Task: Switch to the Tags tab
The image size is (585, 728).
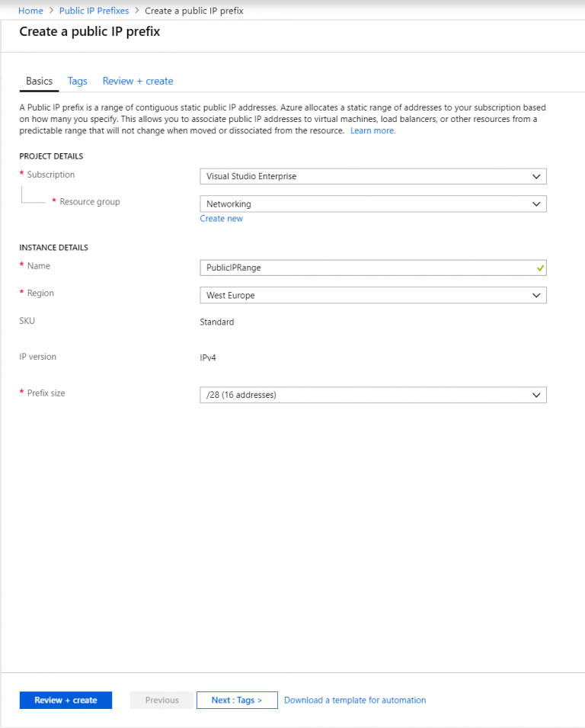Action: point(77,81)
